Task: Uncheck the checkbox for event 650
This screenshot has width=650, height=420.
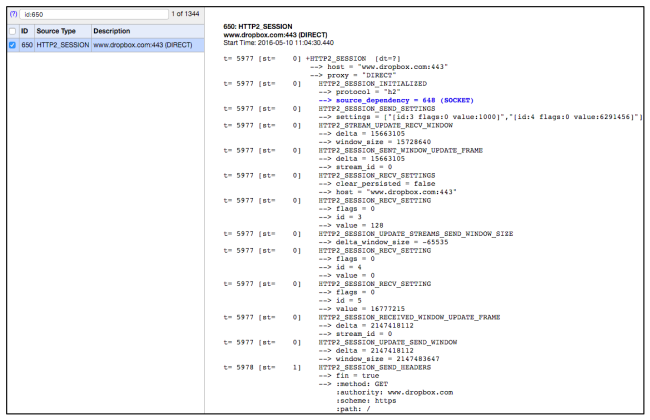Action: (x=11, y=45)
